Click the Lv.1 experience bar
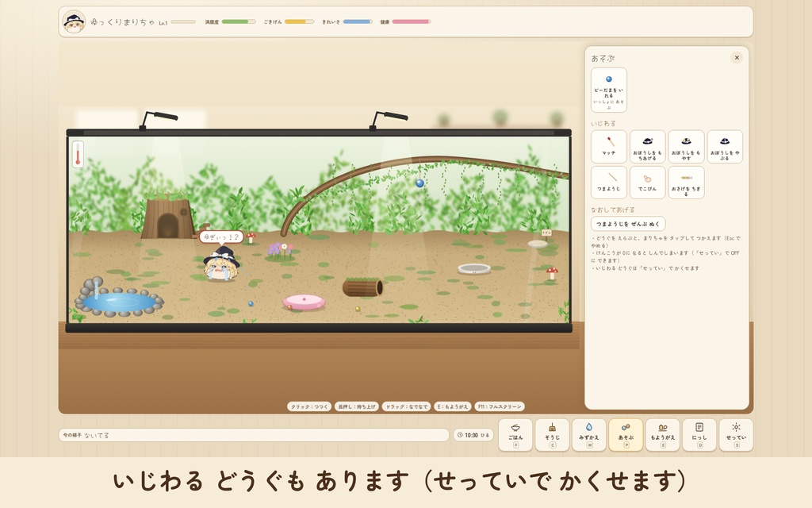The height and width of the screenshot is (508, 812). [183, 21]
